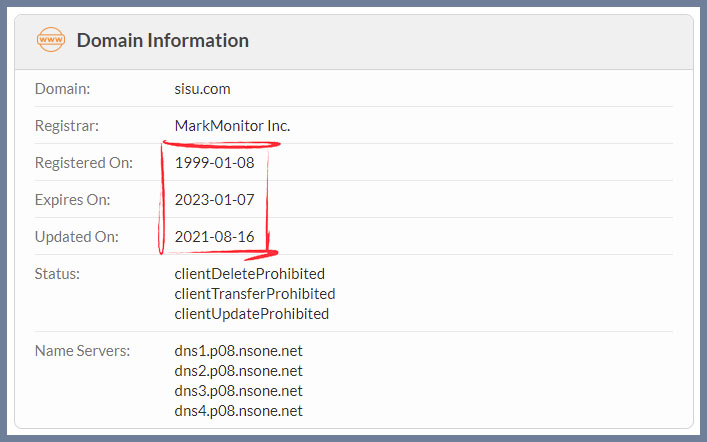
Task: Click the expiry date 2023-01-07
Action: tap(214, 200)
